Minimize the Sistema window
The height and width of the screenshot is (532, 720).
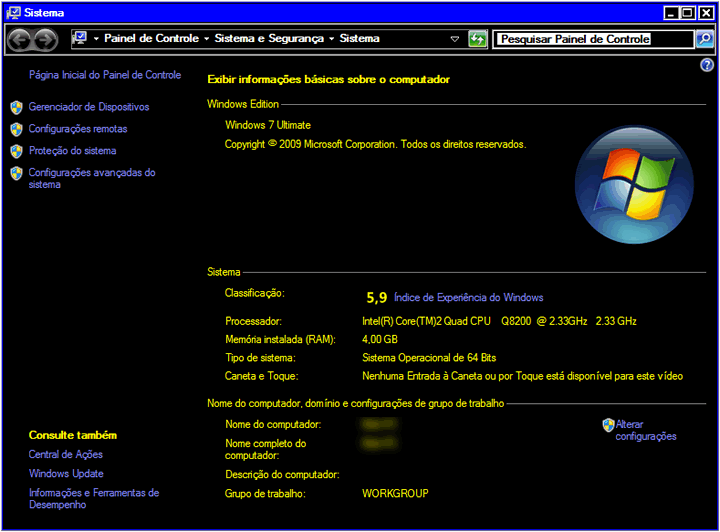pyautogui.click(x=671, y=13)
